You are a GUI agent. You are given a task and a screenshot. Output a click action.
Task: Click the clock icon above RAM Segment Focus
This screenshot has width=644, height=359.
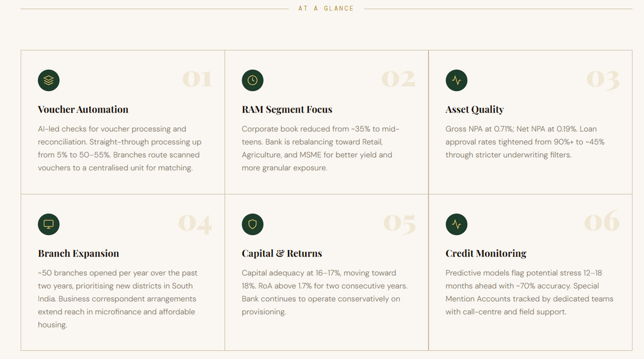tap(252, 80)
